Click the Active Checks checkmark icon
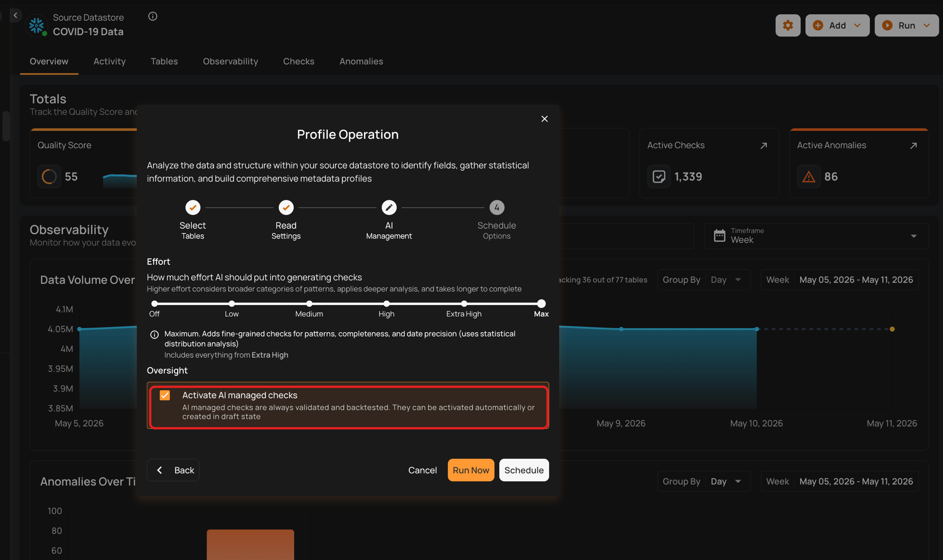Screen dimensions: 943x560 click(659, 177)
